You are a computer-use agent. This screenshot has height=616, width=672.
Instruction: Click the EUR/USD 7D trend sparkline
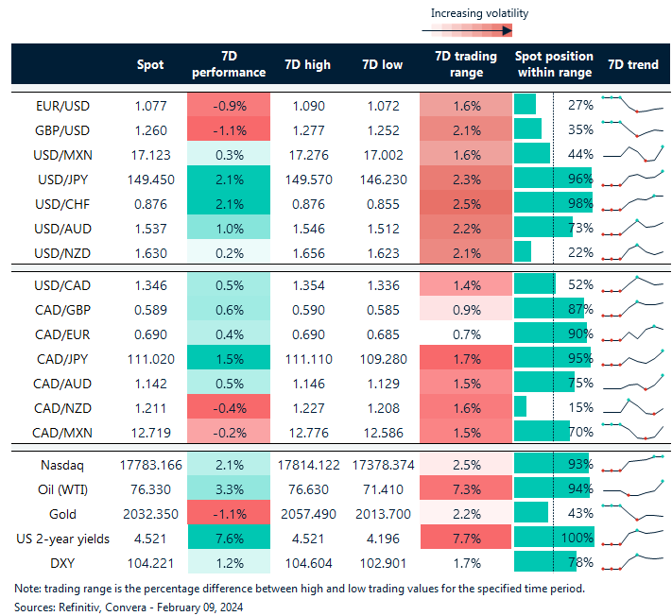click(x=632, y=103)
